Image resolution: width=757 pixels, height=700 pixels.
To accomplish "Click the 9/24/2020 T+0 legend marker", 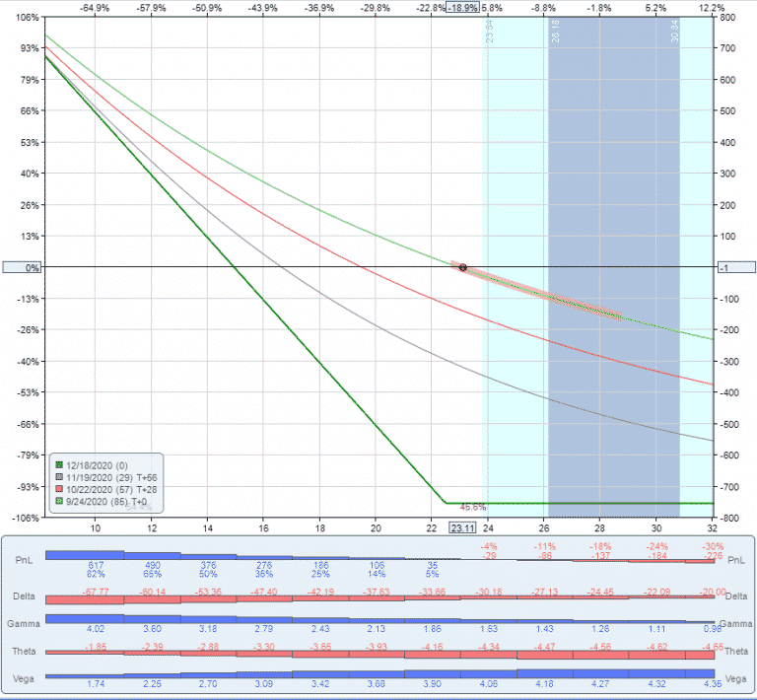I will pyautogui.click(x=59, y=501).
